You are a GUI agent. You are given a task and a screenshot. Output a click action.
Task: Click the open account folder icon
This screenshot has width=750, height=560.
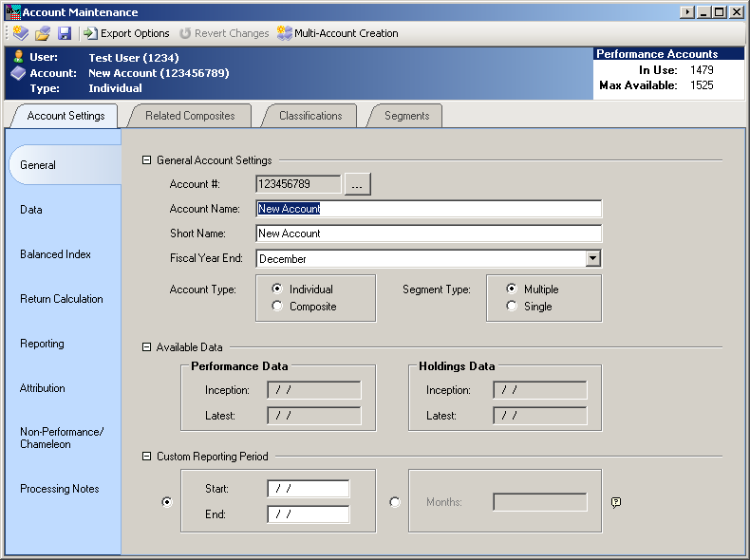click(43, 33)
